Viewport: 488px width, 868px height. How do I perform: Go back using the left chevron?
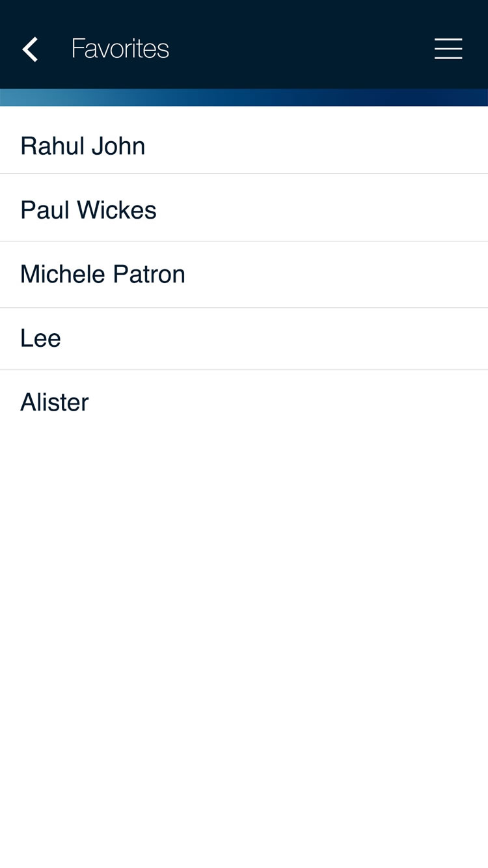pos(30,49)
